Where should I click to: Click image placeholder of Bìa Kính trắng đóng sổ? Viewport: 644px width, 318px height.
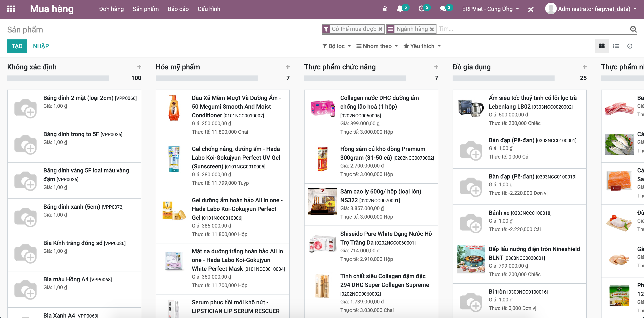pyautogui.click(x=25, y=254)
